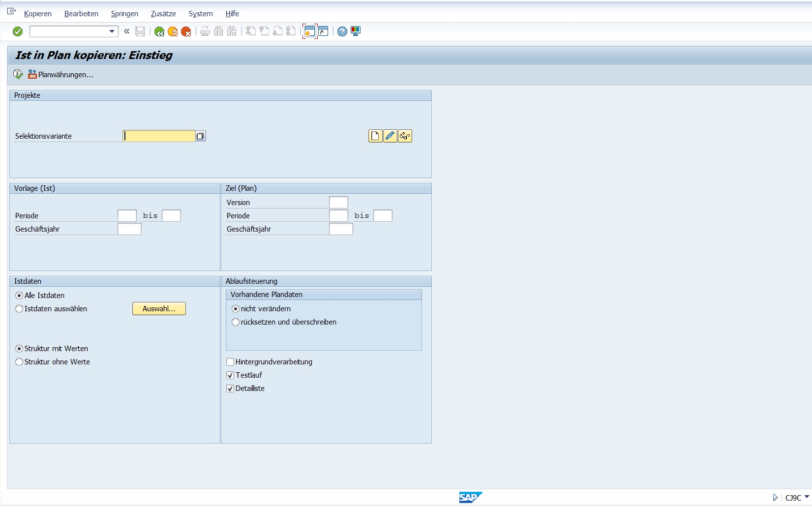This screenshot has height=506, width=812.
Task: Click the Vorlage Periode bis field
Action: tap(171, 215)
